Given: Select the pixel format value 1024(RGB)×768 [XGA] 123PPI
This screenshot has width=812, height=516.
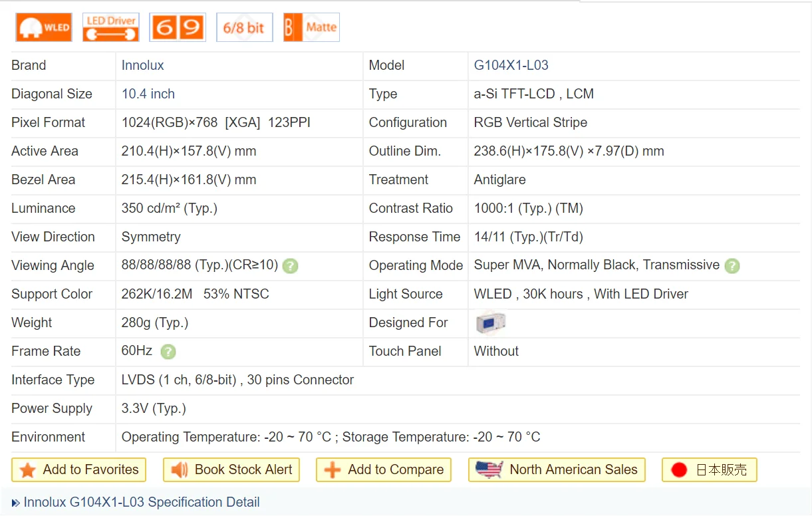Looking at the screenshot, I should point(216,122).
